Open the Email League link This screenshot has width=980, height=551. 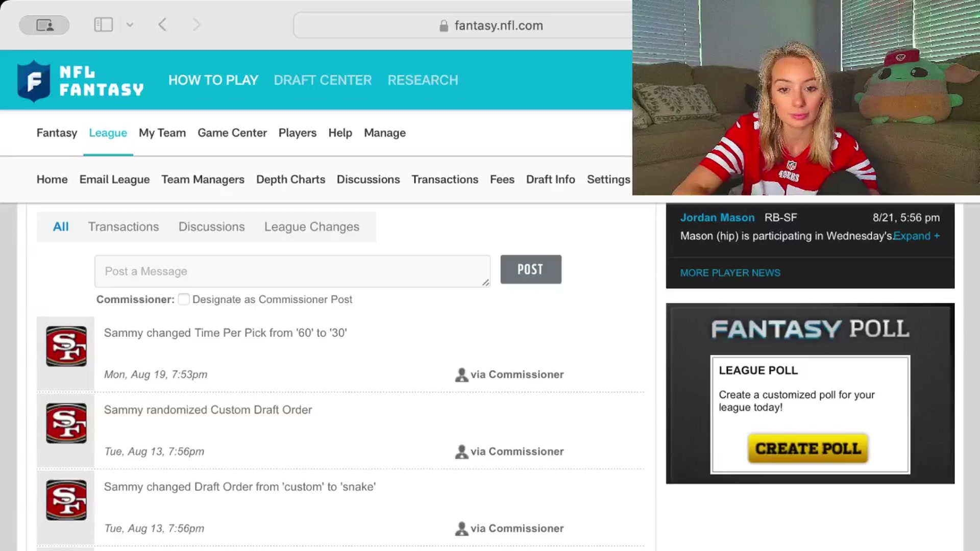[114, 180]
